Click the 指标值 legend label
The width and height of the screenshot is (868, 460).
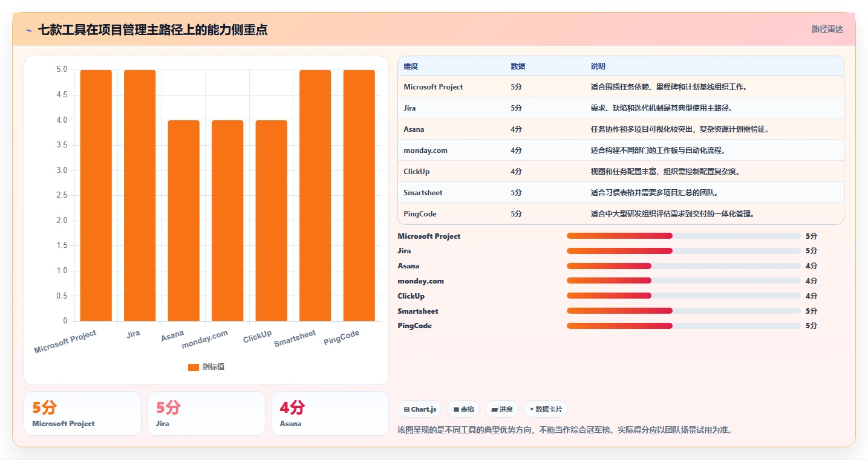[x=214, y=367]
